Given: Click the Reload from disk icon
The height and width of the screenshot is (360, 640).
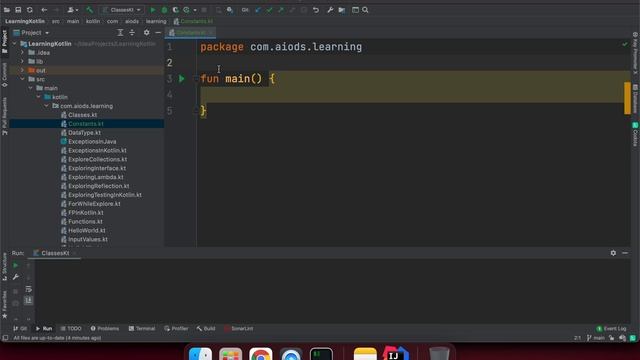Looking at the screenshot, I should (29, 10).
